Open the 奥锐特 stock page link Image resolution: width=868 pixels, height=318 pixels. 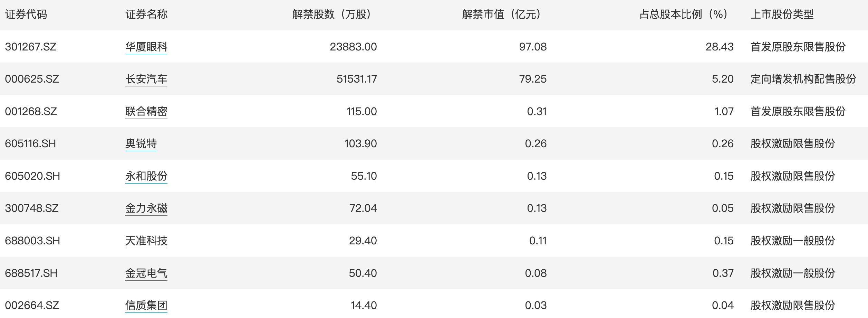click(141, 143)
